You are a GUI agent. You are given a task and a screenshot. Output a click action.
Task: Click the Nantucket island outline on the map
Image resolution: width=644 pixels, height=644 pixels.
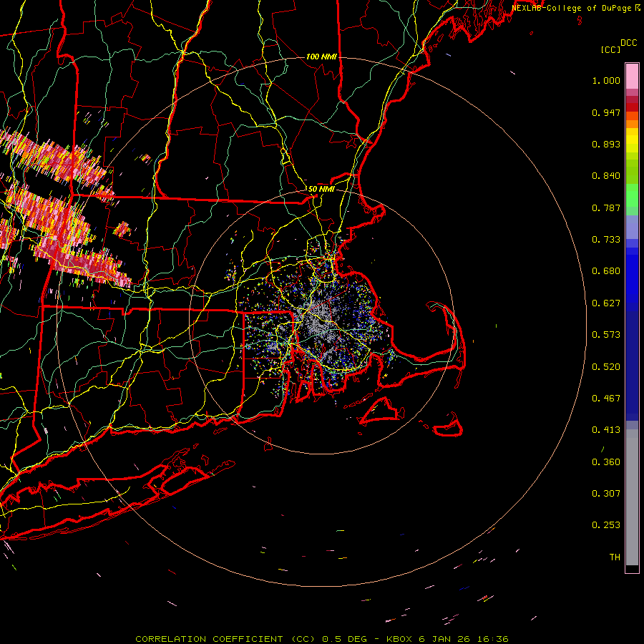[449, 426]
